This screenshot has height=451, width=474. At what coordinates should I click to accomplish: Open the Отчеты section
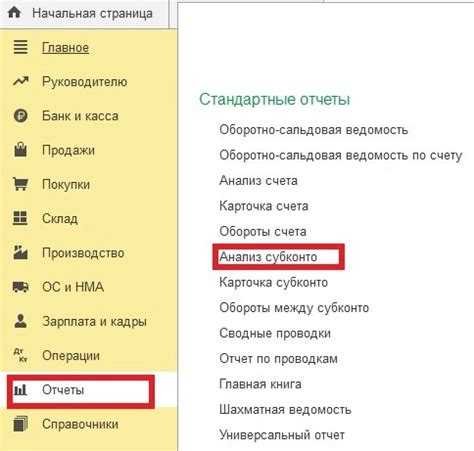(63, 390)
